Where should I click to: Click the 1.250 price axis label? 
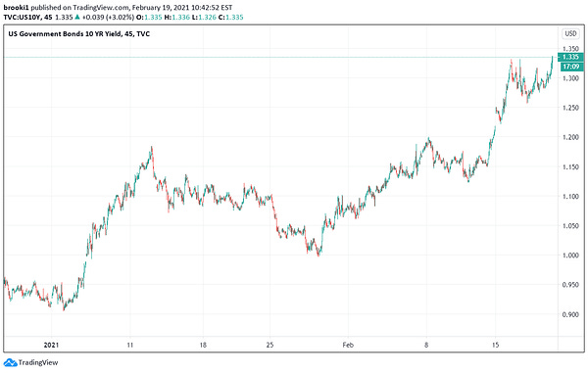[x=570, y=108]
